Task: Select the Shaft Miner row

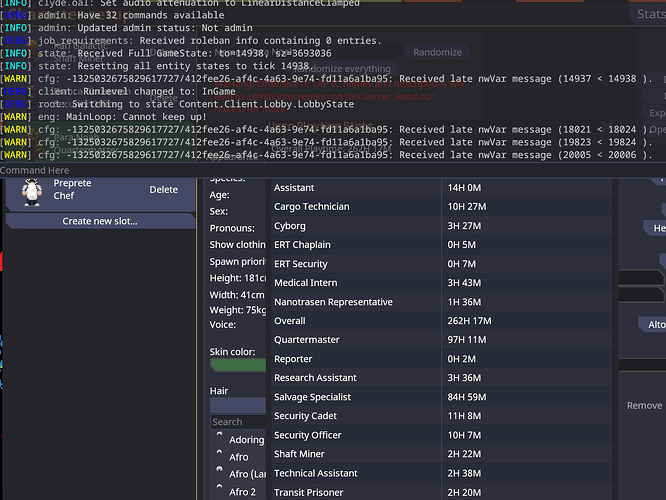Action: [442, 454]
